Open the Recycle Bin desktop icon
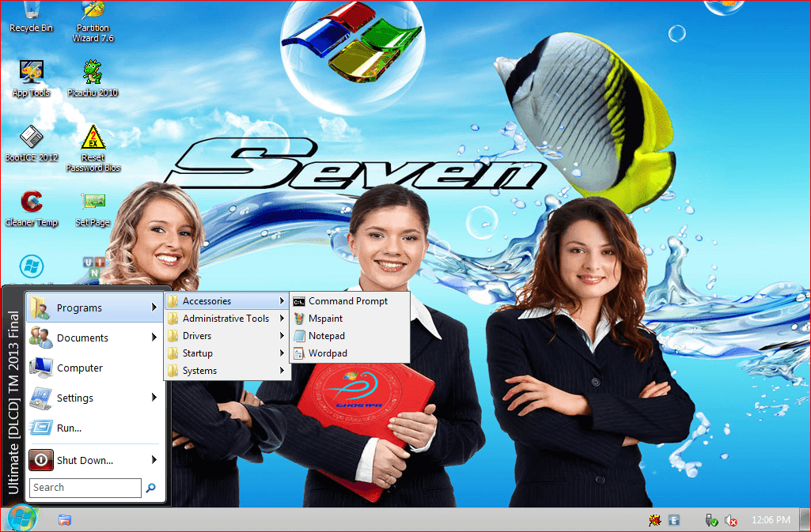 coord(32,17)
